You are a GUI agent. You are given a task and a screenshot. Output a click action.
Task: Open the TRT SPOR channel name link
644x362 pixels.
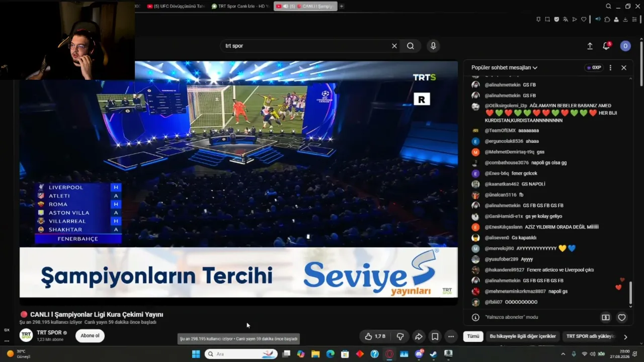(49, 333)
